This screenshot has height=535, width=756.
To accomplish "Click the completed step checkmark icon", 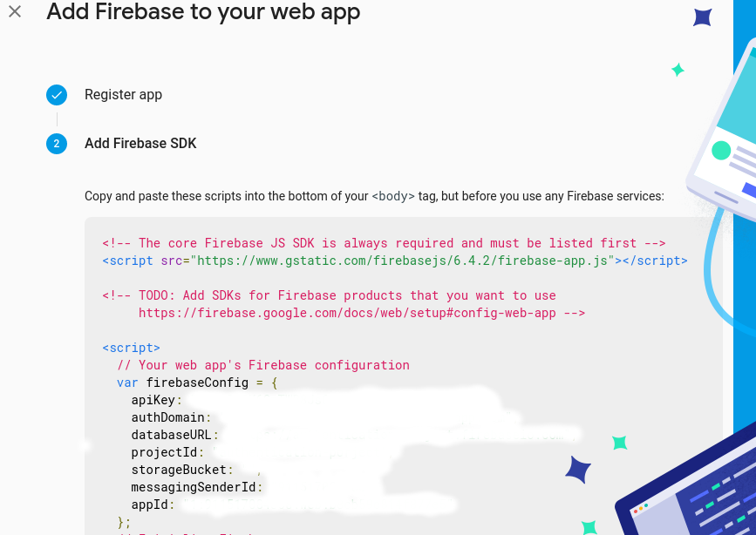I will pos(57,95).
